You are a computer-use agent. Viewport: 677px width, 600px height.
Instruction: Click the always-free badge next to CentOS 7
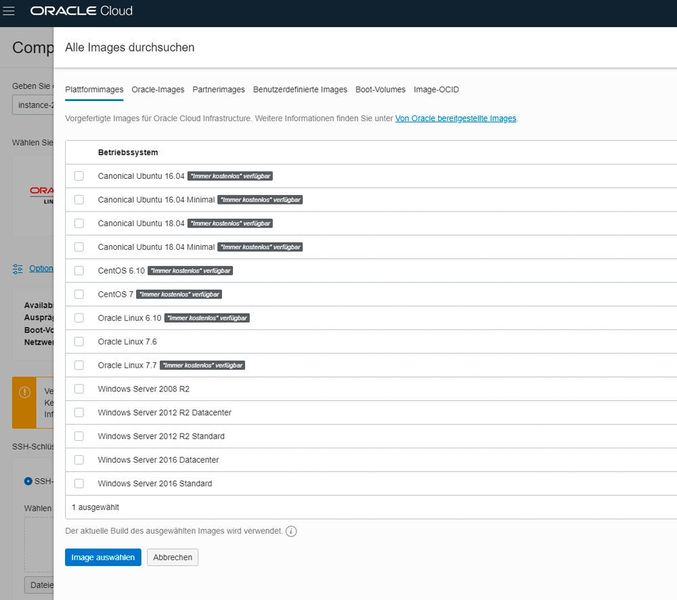click(179, 294)
